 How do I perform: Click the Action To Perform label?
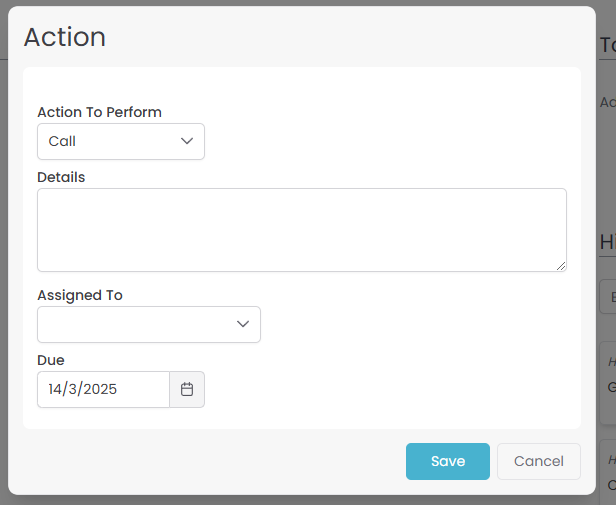point(99,112)
